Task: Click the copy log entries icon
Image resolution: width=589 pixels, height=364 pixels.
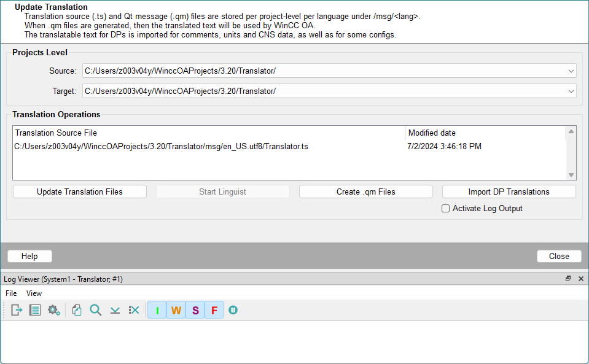Action: pyautogui.click(x=77, y=310)
